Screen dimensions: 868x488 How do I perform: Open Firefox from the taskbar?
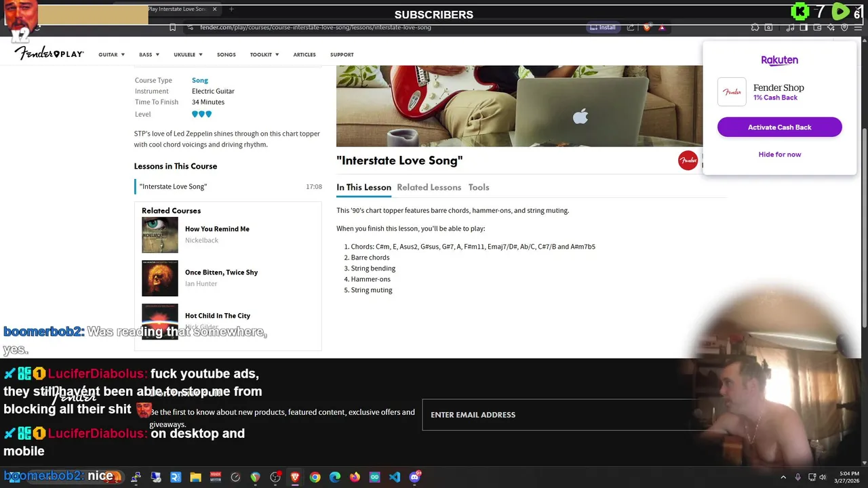355,477
